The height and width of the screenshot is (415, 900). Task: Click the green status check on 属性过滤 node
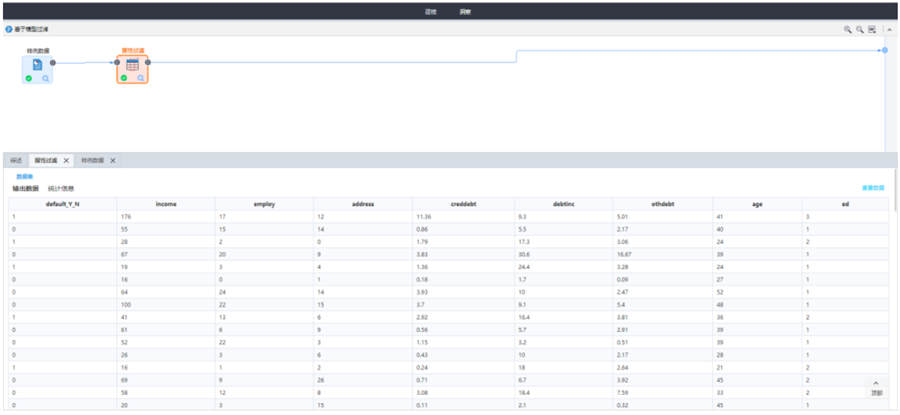[x=124, y=78]
